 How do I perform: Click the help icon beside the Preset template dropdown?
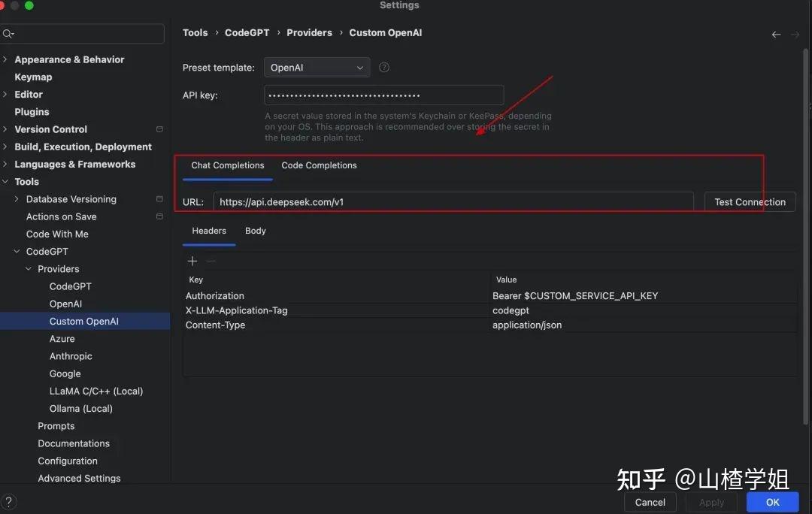point(383,67)
